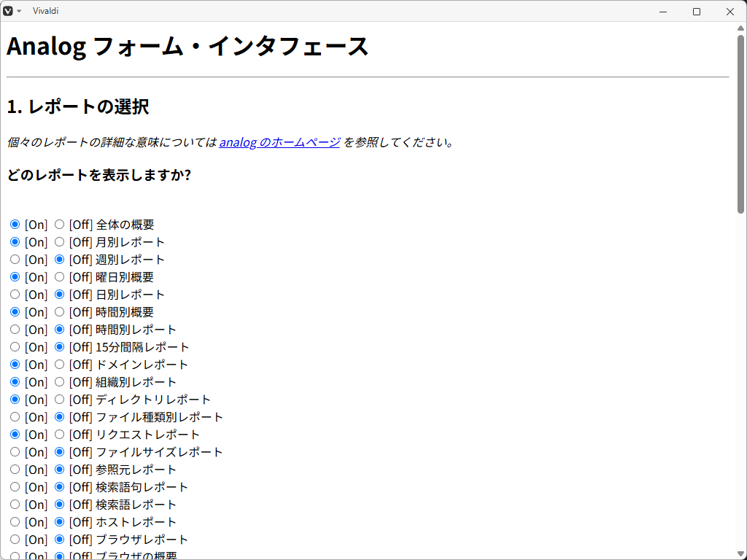Click the selected Off radio of 参照元レポート
Viewport: 747px width, 560px height.
(x=59, y=469)
